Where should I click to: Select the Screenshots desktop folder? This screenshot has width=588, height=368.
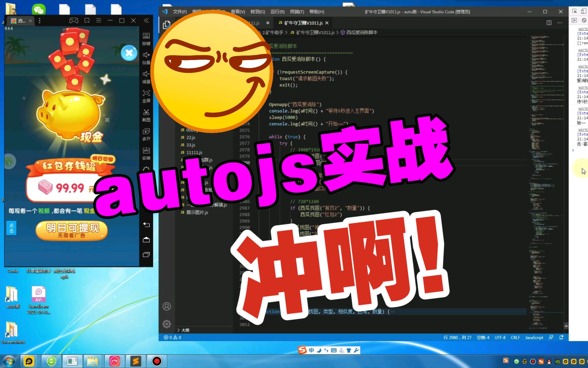point(13,333)
